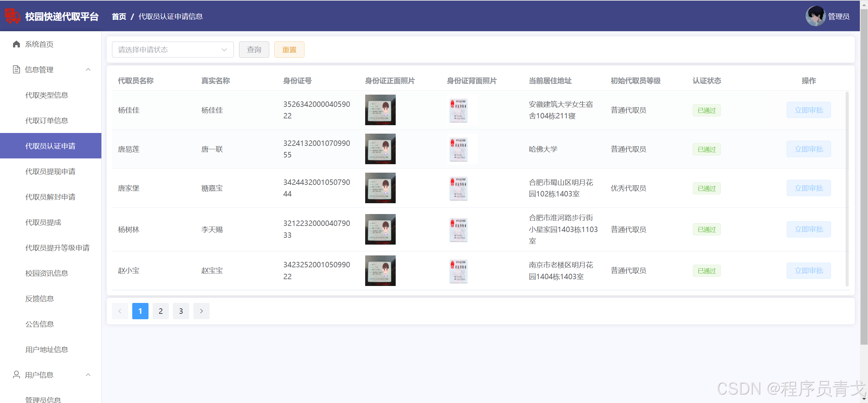Go to next page arrow in pagination
The image size is (868, 403).
tap(201, 311)
